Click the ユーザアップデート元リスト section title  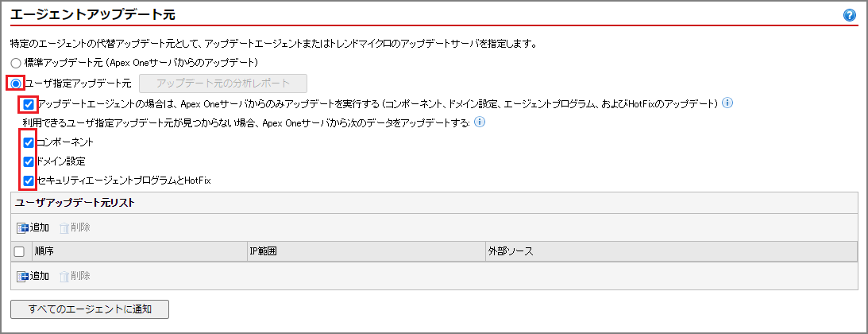tap(74, 203)
